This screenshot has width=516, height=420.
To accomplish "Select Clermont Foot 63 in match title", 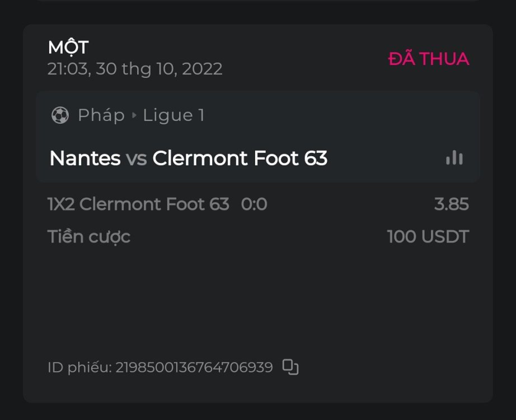I will tap(240, 158).
